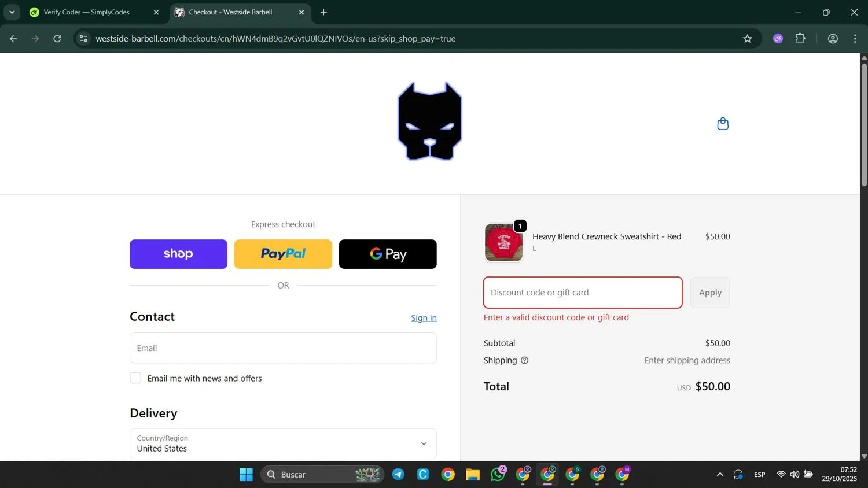Close the Checkout Westside Barbell tab
This screenshot has width=868, height=488.
pyautogui.click(x=301, y=12)
